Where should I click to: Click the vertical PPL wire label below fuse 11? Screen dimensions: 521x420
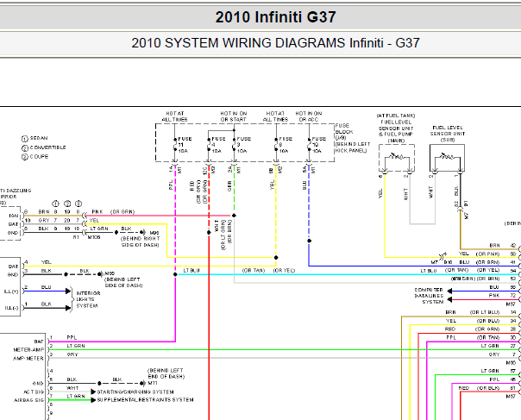tap(171, 185)
